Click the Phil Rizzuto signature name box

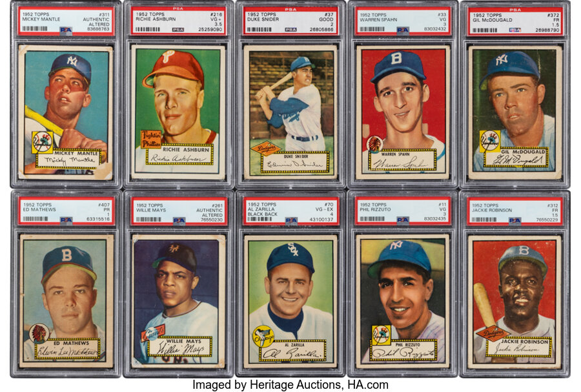403,351
